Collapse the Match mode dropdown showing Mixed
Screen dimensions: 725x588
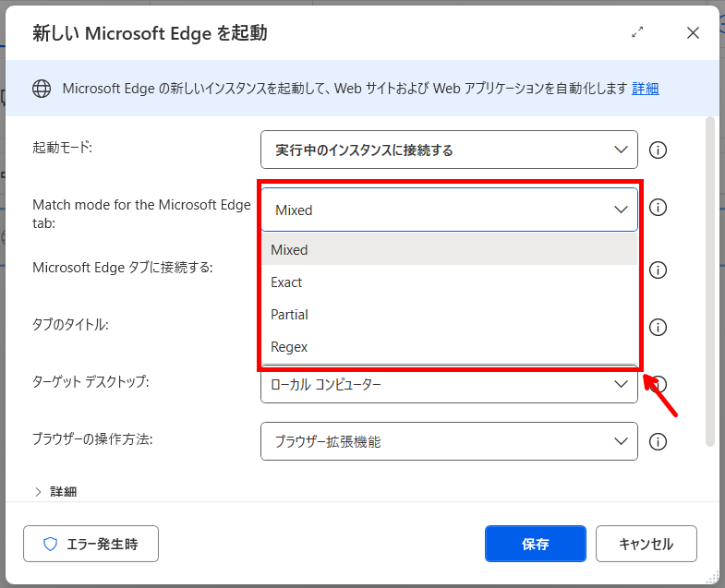tap(449, 210)
